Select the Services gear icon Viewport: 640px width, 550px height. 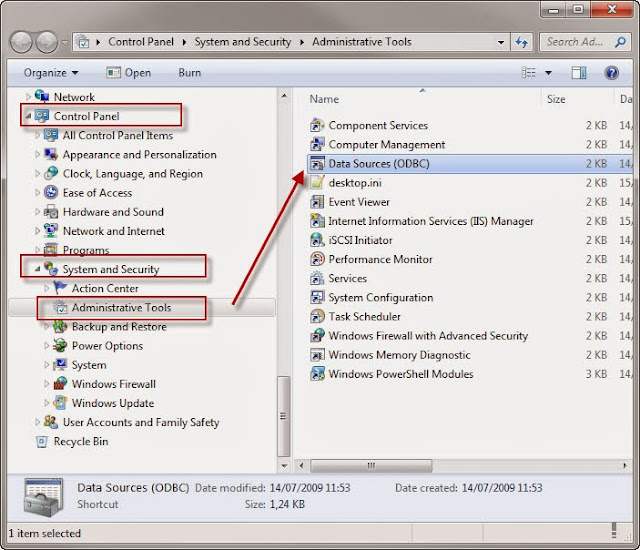click(317, 278)
